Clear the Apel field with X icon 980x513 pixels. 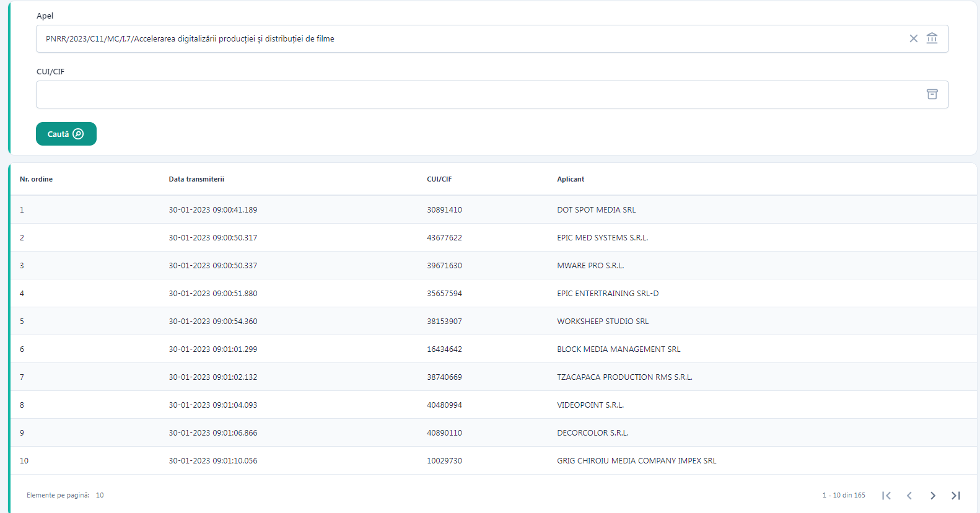point(913,38)
